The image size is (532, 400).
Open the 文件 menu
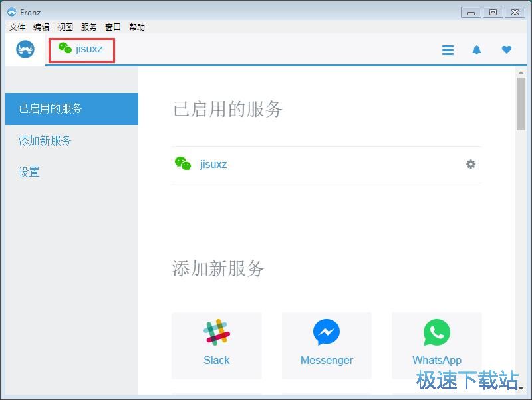point(17,27)
